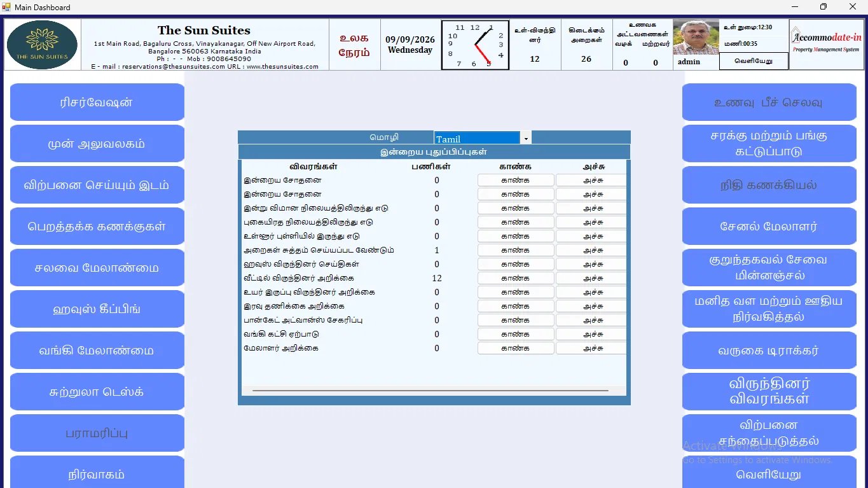Click காண்க for உள்ளூர் புள்ளியில் இருந்து எடு
Viewport: 868px width, 488px height.
[516, 236]
